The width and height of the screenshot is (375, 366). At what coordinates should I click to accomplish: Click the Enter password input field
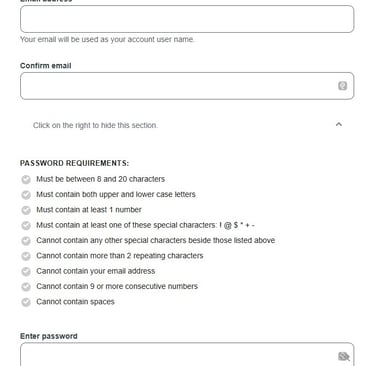pyautogui.click(x=187, y=354)
